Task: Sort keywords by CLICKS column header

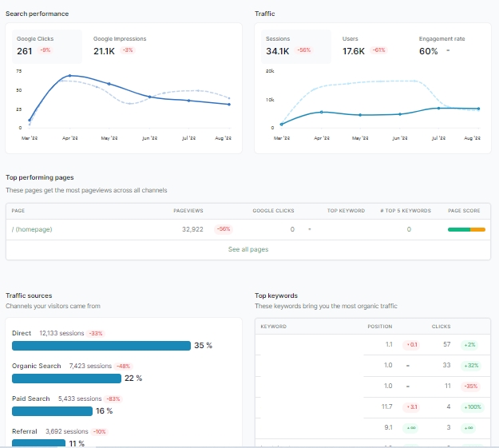Action: coord(441,327)
